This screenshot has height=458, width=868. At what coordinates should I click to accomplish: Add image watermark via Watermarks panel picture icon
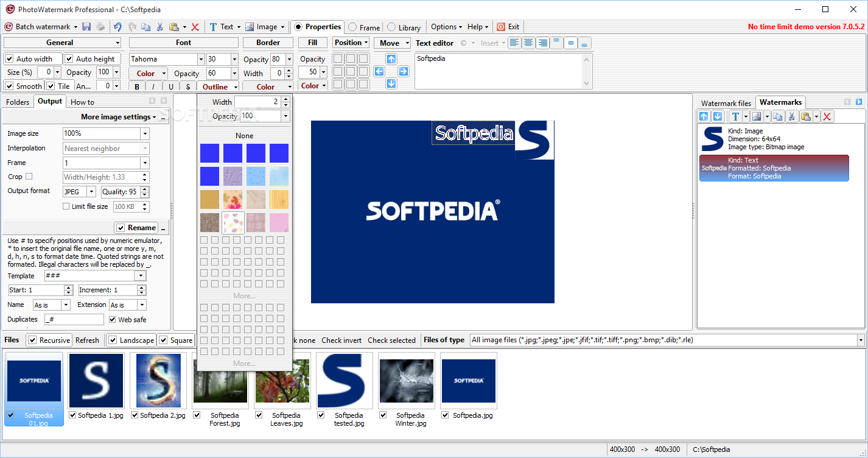coord(757,116)
